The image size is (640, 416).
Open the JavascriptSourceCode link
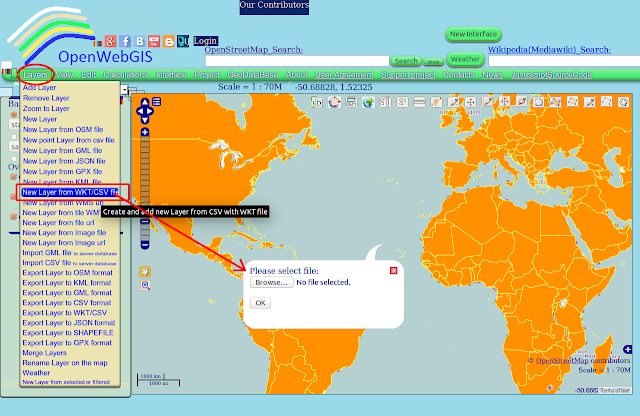(x=551, y=75)
